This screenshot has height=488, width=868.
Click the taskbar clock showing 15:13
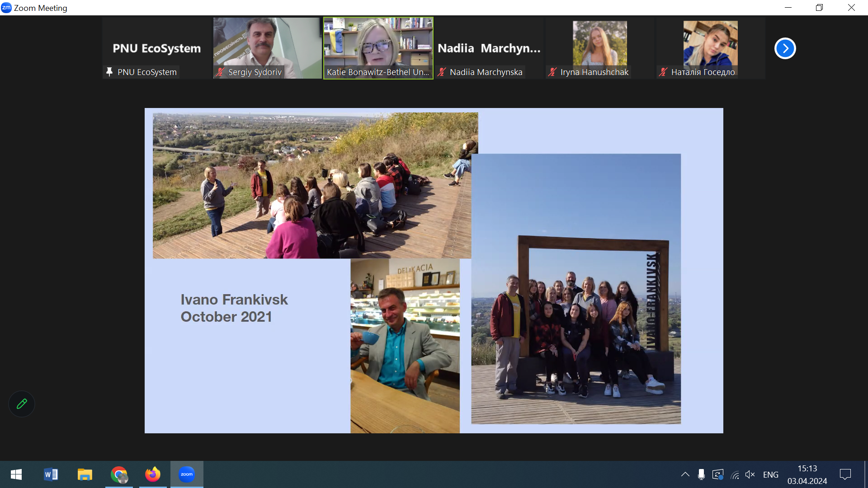click(x=807, y=474)
